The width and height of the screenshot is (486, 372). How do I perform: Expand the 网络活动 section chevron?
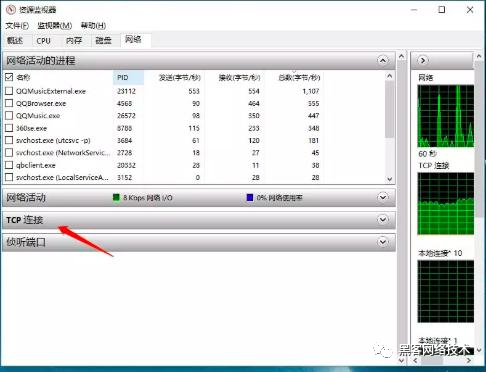pos(383,197)
